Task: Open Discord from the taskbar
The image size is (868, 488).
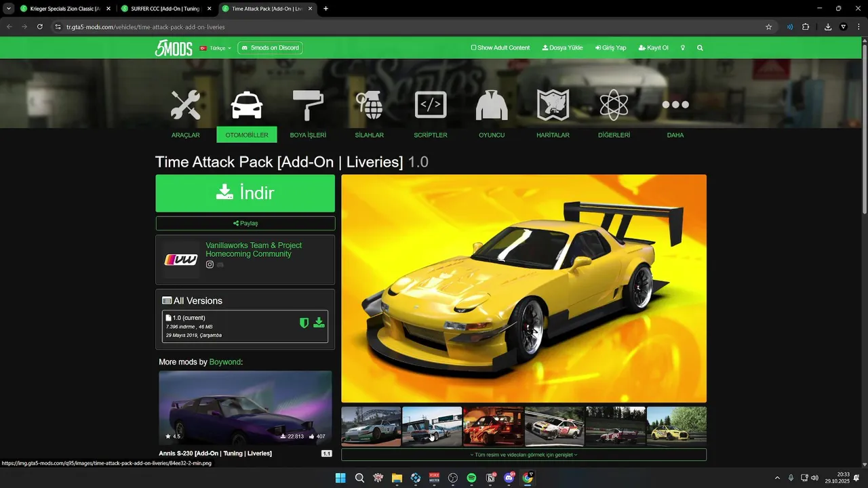Action: tap(509, 478)
